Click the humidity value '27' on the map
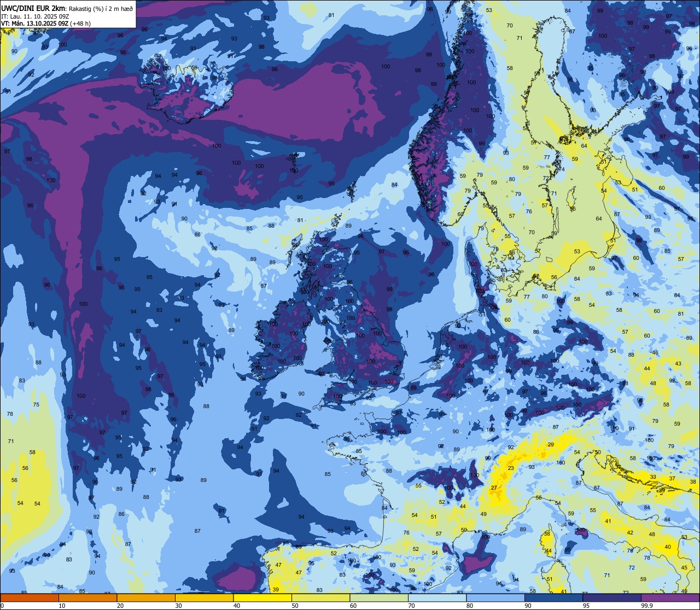Screen dimensions: 700x610 (494, 487)
